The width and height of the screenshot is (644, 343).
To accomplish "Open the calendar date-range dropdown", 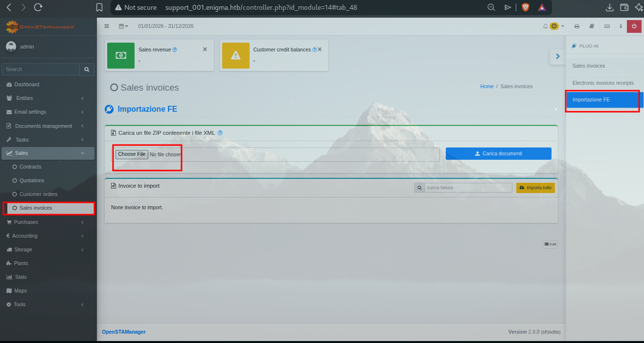I will (123, 26).
